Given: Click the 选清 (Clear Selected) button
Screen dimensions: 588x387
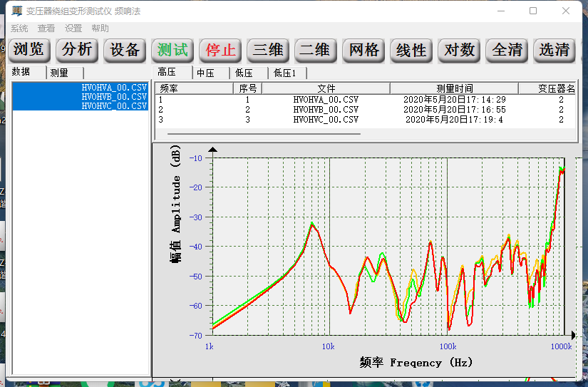Looking at the screenshot, I should tap(554, 50).
